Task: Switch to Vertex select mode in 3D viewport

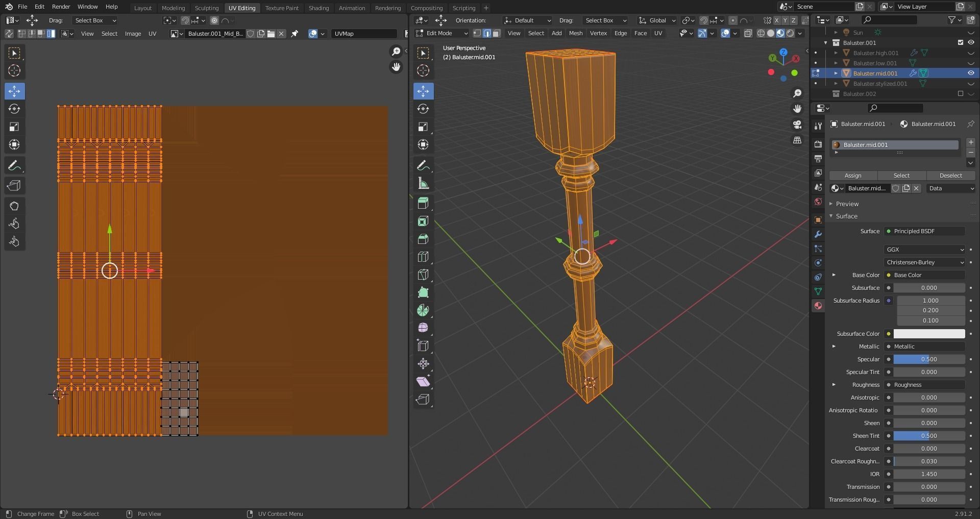Action: 477,33
